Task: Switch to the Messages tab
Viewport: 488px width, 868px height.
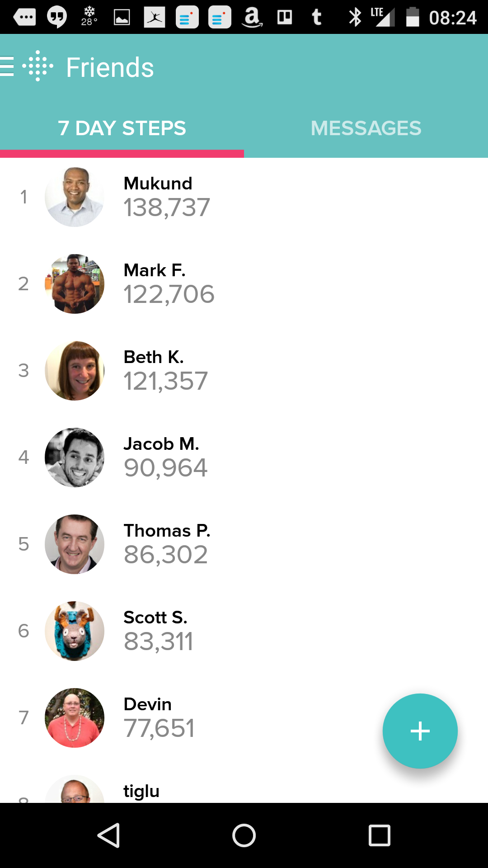Action: click(x=366, y=128)
